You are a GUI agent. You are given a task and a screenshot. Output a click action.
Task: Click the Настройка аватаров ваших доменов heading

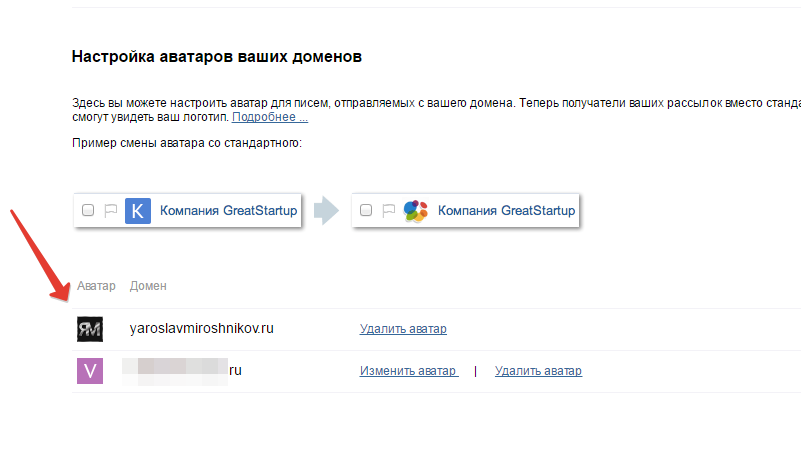[x=217, y=56]
